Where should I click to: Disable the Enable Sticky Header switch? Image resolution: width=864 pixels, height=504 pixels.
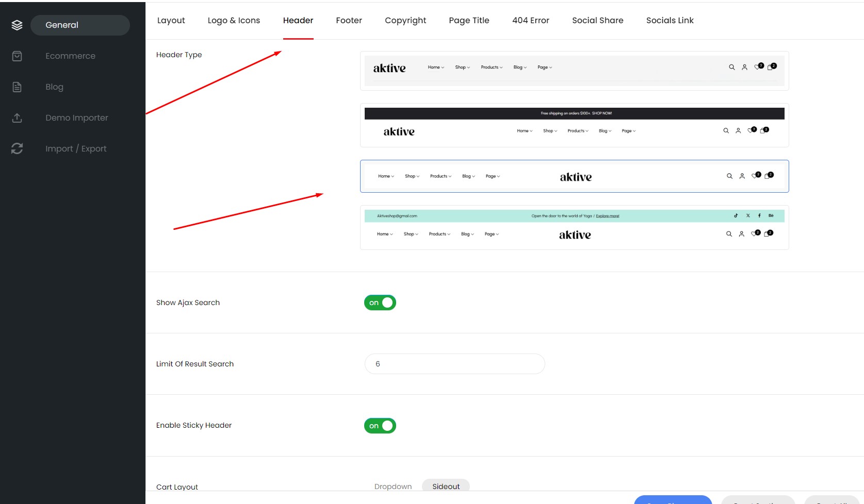point(380,426)
